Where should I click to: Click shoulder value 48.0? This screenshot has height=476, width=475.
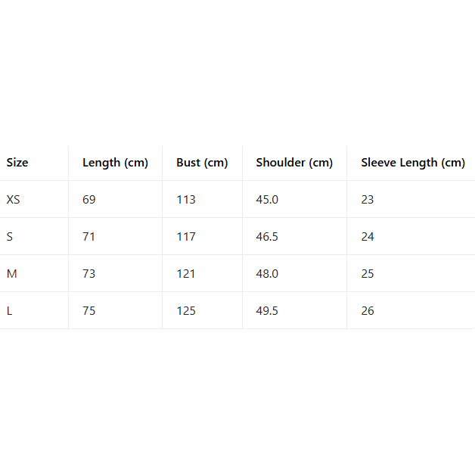(267, 274)
